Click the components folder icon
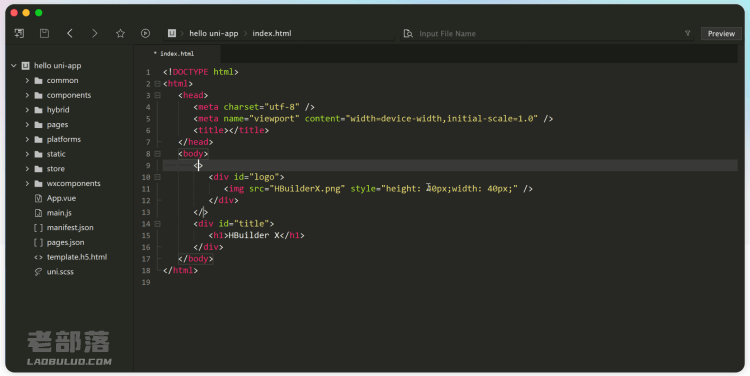The height and width of the screenshot is (376, 750). tap(39, 95)
